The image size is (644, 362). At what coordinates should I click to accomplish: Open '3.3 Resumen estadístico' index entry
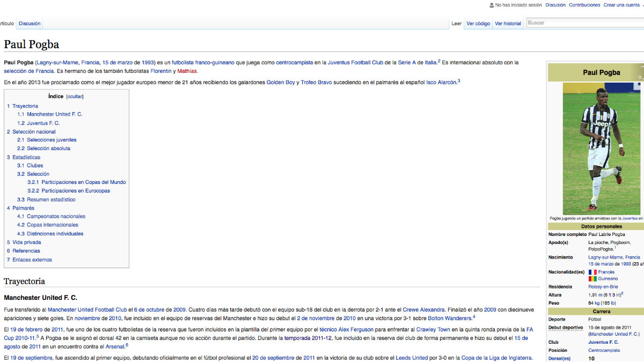pyautogui.click(x=46, y=200)
